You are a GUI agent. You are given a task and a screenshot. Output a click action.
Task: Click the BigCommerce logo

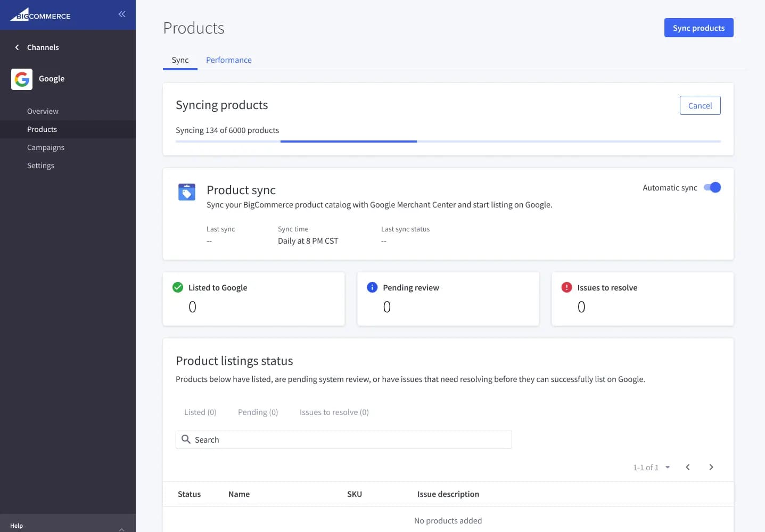click(x=40, y=14)
